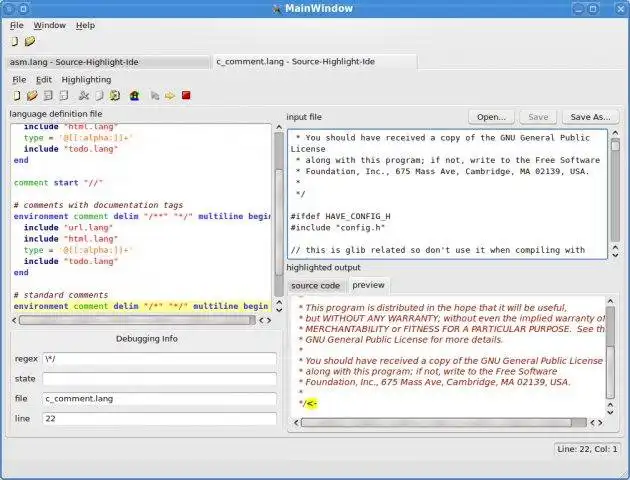Open the File menu in MainWindow menu bar
The height and width of the screenshot is (480, 630).
click(16, 25)
